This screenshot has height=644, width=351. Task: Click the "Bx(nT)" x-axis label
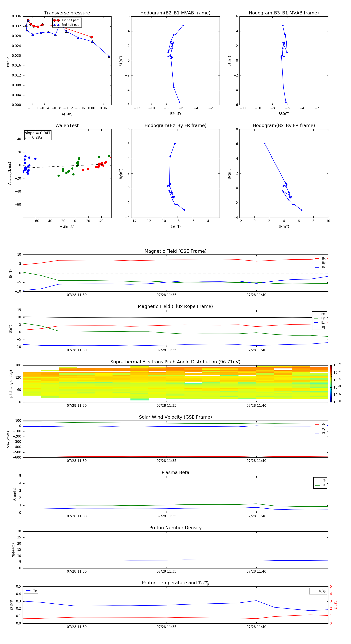(284, 227)
